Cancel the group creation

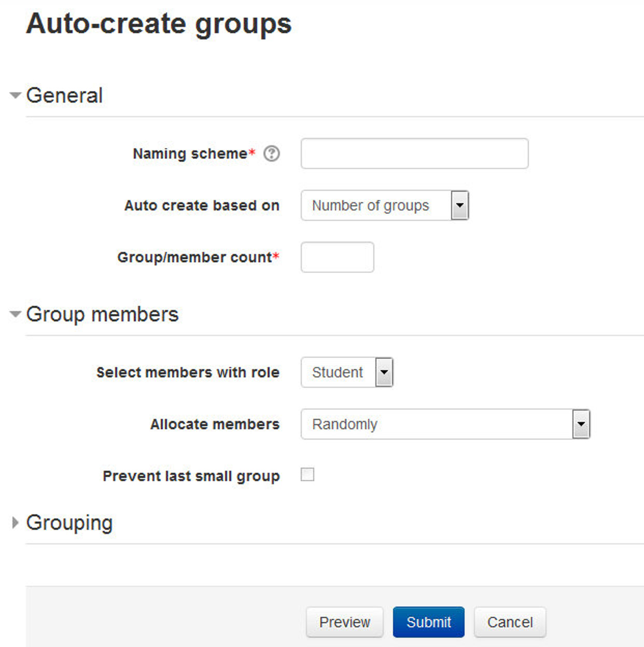click(509, 622)
